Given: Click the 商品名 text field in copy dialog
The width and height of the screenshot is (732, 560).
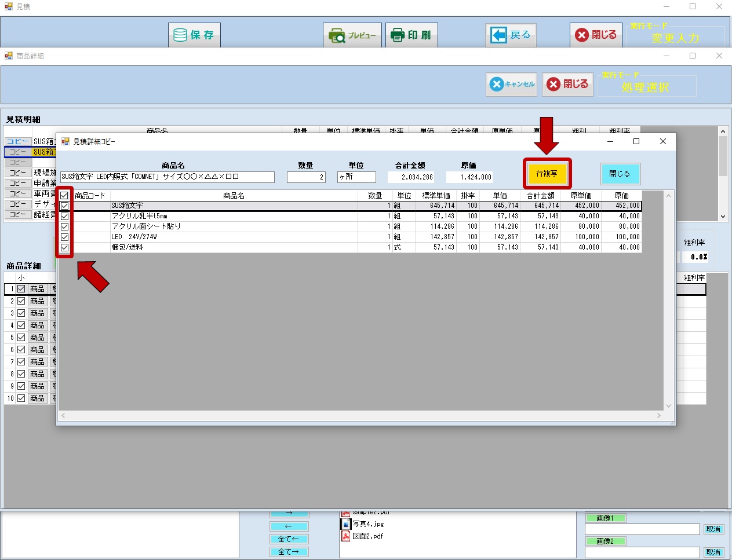Looking at the screenshot, I should [x=167, y=177].
